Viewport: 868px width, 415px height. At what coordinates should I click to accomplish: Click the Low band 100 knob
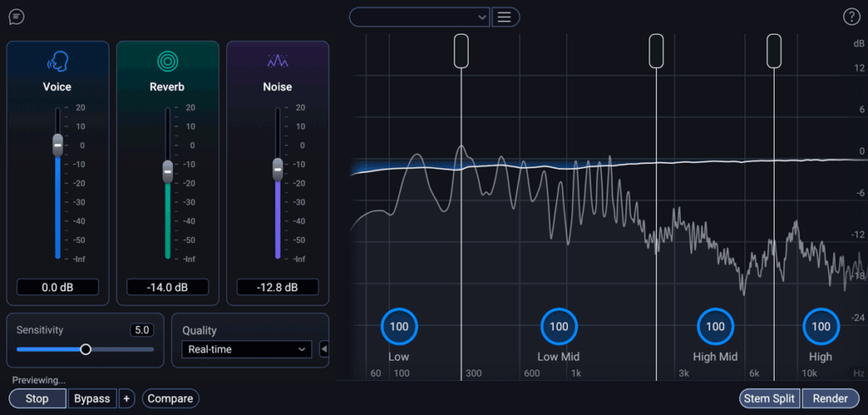[398, 326]
